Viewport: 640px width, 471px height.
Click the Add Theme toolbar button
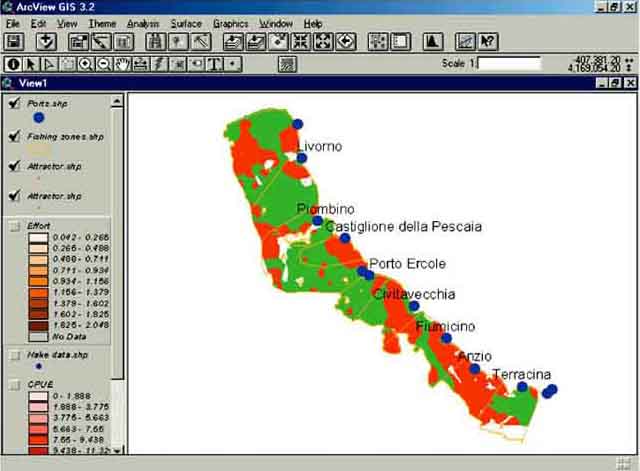(46, 42)
